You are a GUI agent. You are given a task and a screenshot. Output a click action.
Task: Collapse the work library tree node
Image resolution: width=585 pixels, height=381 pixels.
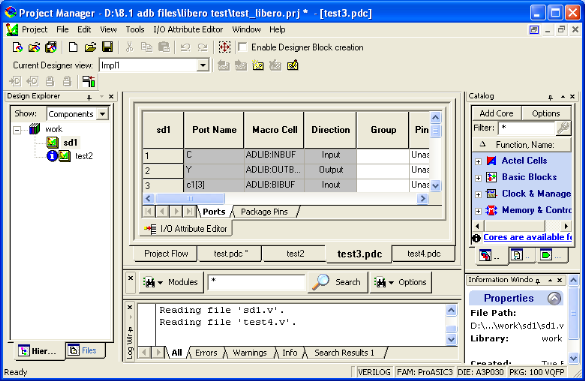[17, 130]
